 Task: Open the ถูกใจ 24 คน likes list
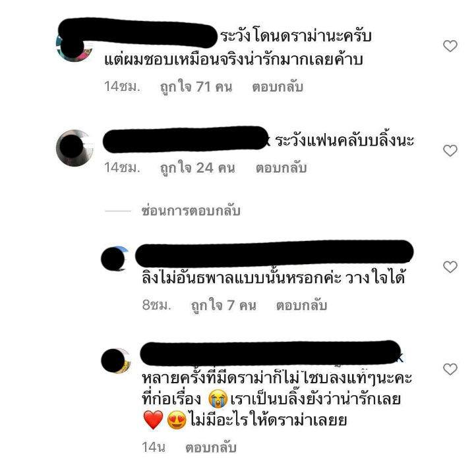198,168
